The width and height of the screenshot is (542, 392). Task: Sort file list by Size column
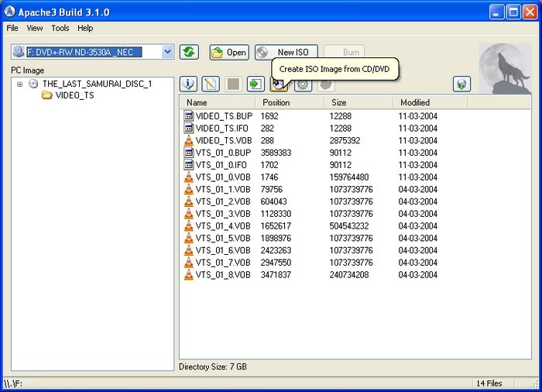click(358, 102)
